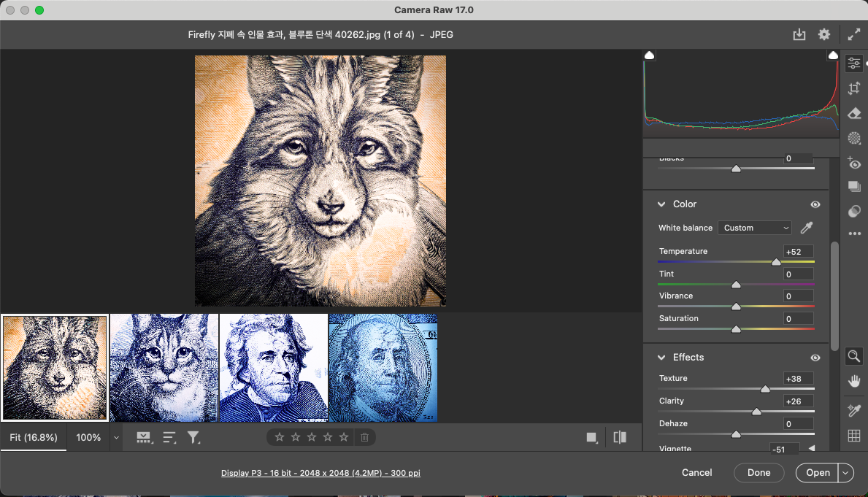Open the Edit panel sliders icon
The image size is (868, 497).
[x=854, y=63]
